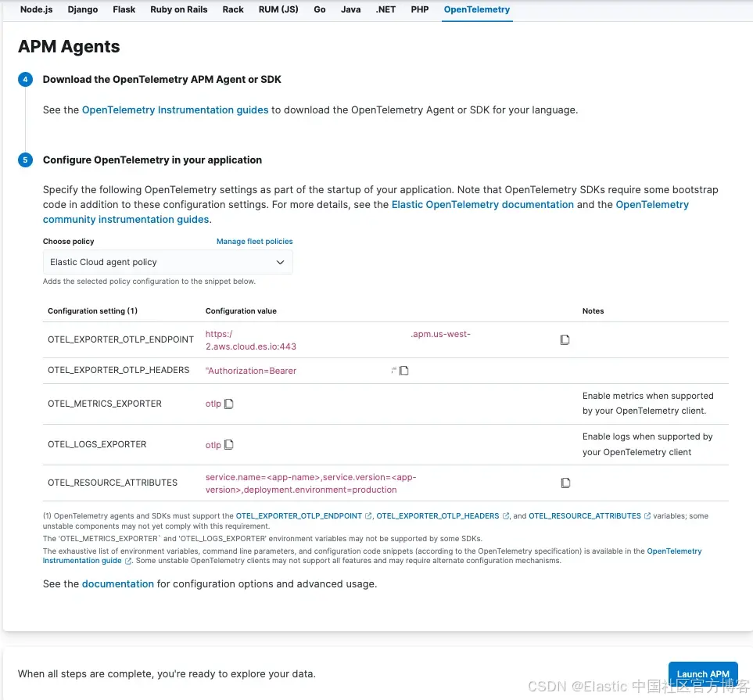Click the https endpoint URL value
The width and height of the screenshot is (753, 700).
pos(338,340)
